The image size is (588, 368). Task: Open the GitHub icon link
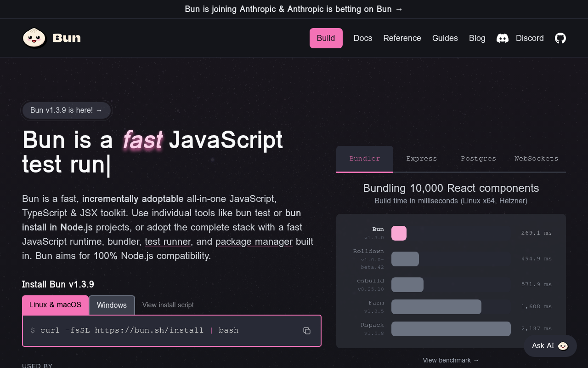coord(560,38)
